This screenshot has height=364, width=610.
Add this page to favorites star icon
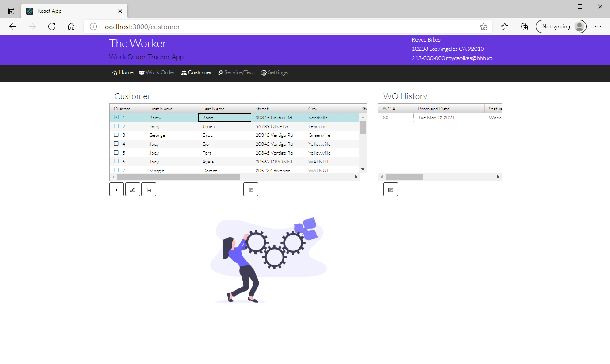484,27
